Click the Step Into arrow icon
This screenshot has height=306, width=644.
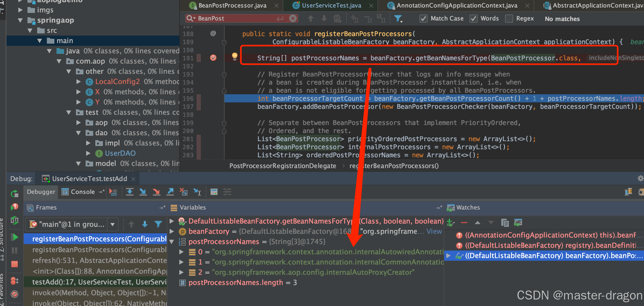coord(143,192)
